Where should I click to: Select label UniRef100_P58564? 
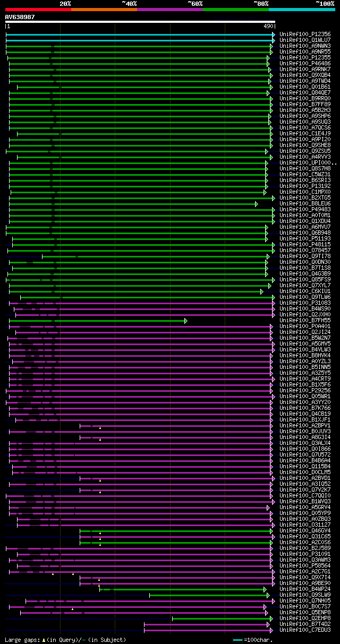pos(305,565)
